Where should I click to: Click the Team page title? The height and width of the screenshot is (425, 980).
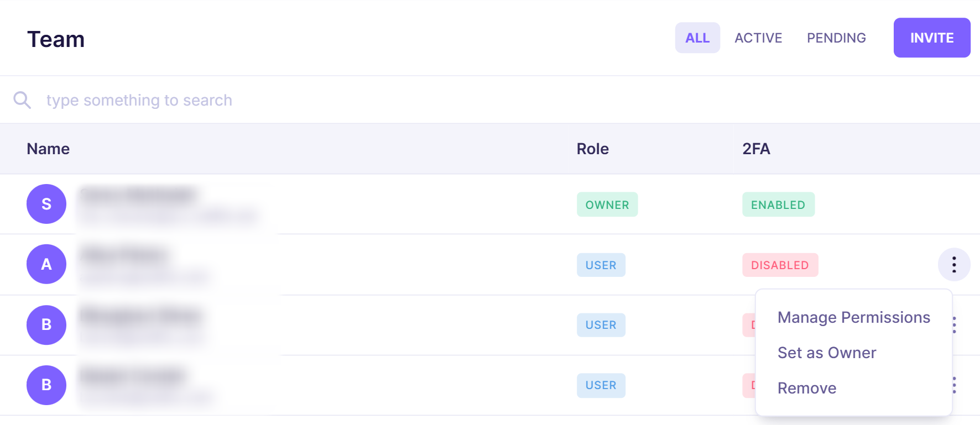(56, 39)
